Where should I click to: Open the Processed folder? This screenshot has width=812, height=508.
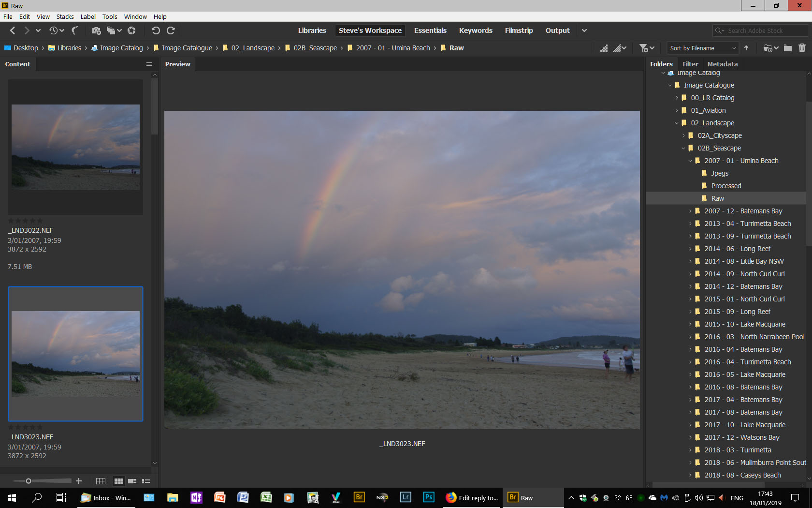pos(726,186)
